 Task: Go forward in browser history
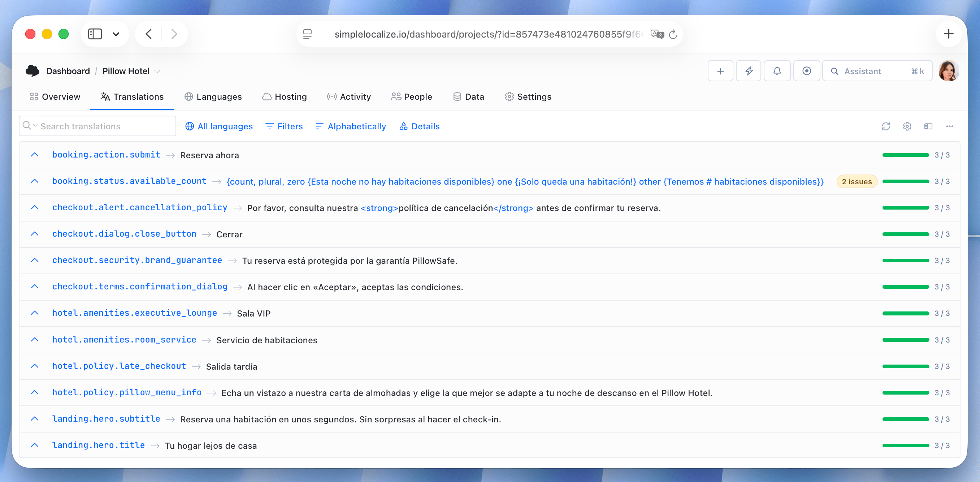pyautogui.click(x=174, y=34)
